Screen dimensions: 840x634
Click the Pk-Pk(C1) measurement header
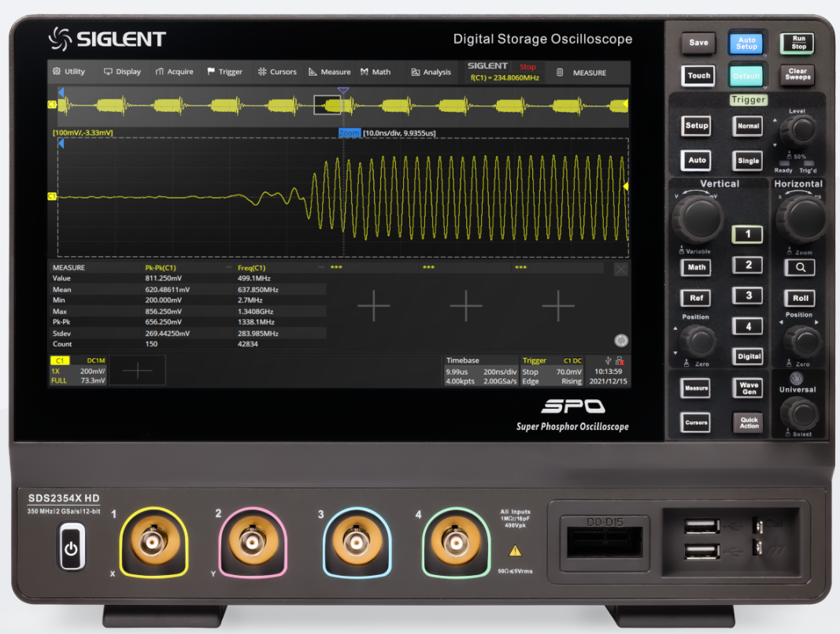point(160,268)
